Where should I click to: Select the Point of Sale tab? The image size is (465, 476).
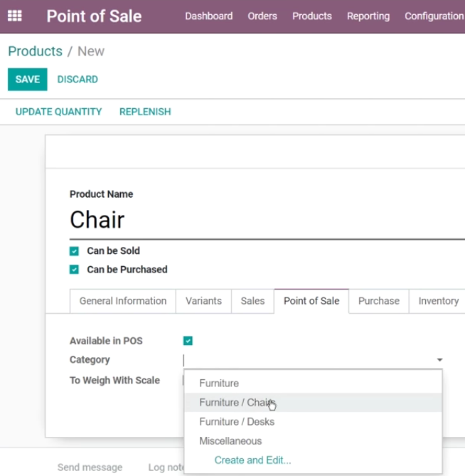[x=311, y=301]
